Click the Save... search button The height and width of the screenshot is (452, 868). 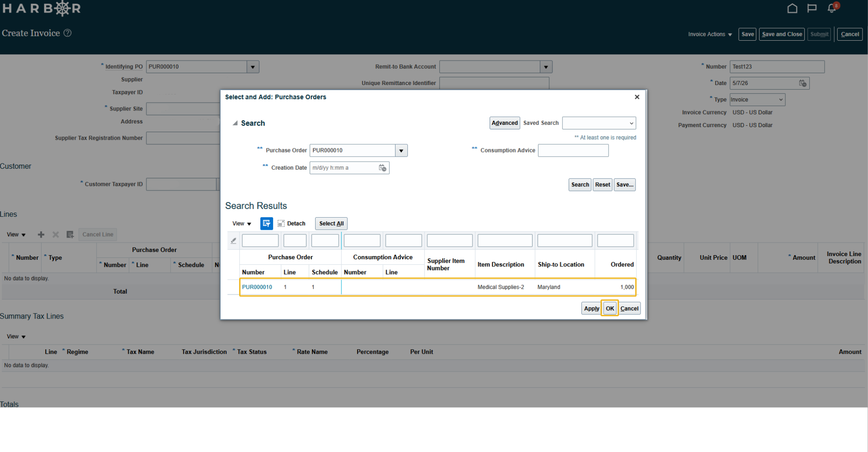[x=624, y=185]
